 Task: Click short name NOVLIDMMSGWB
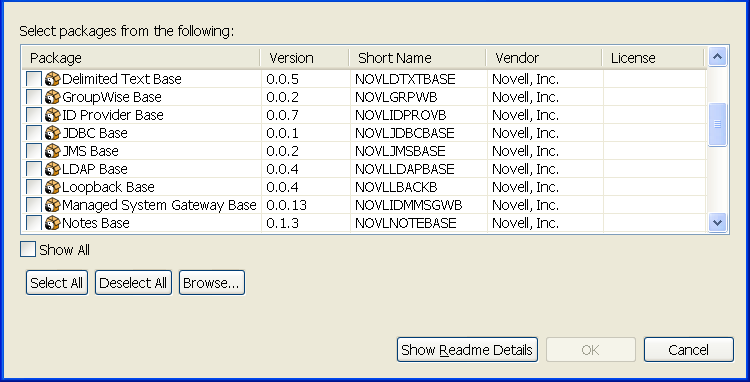click(408, 205)
